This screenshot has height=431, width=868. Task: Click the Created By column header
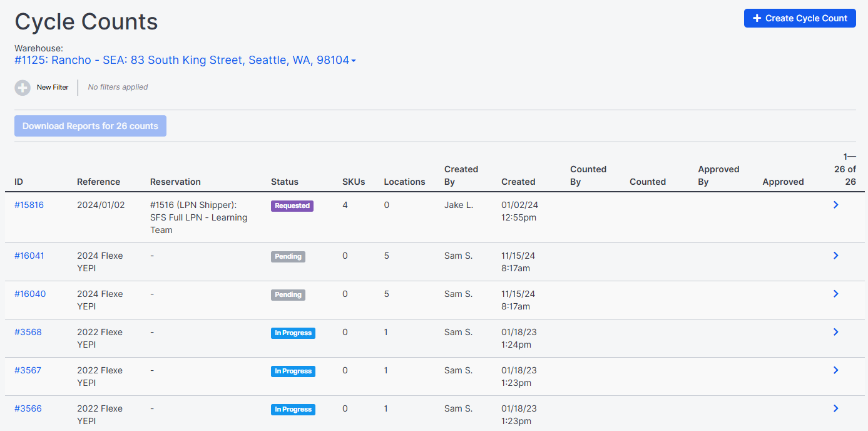[x=461, y=175]
